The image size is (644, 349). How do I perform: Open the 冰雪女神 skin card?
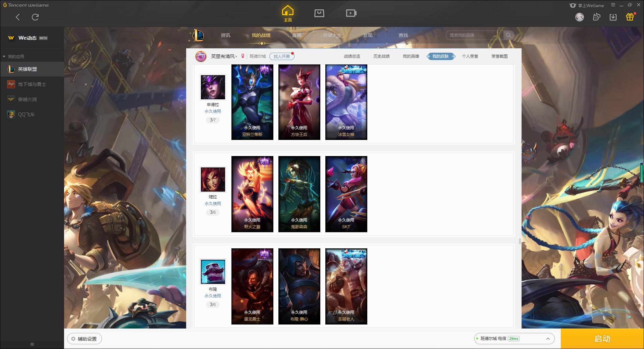pos(346,102)
